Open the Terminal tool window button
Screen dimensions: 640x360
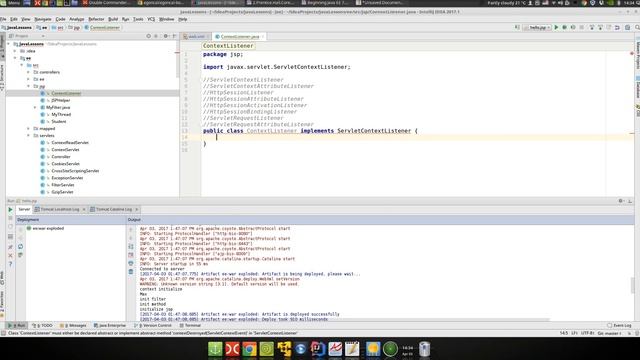pos(190,325)
